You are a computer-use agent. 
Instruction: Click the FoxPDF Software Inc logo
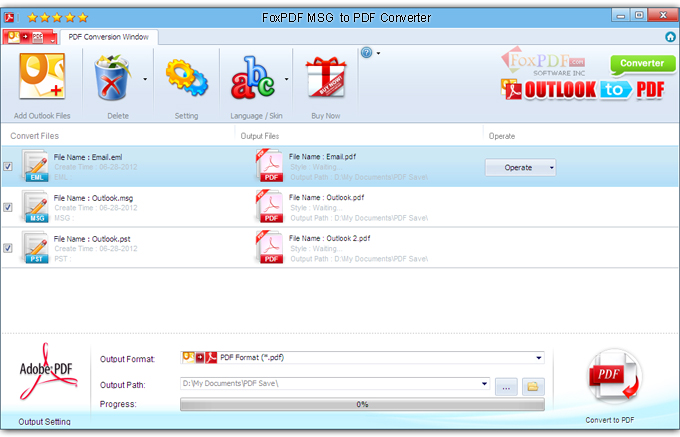coord(544,63)
